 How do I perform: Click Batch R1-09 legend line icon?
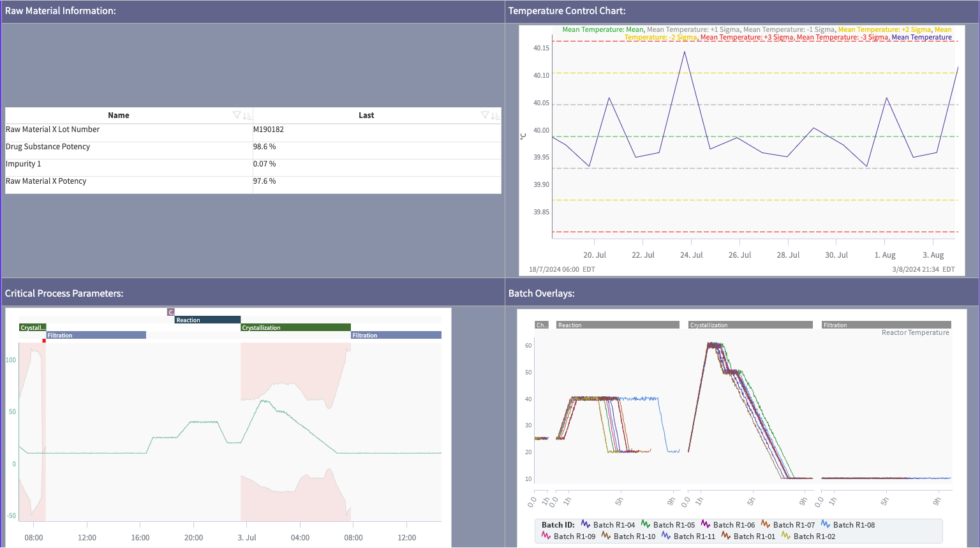click(546, 536)
